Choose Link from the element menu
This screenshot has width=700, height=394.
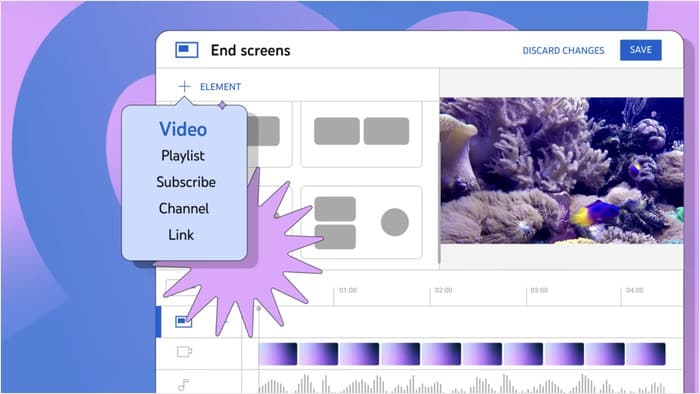[181, 235]
